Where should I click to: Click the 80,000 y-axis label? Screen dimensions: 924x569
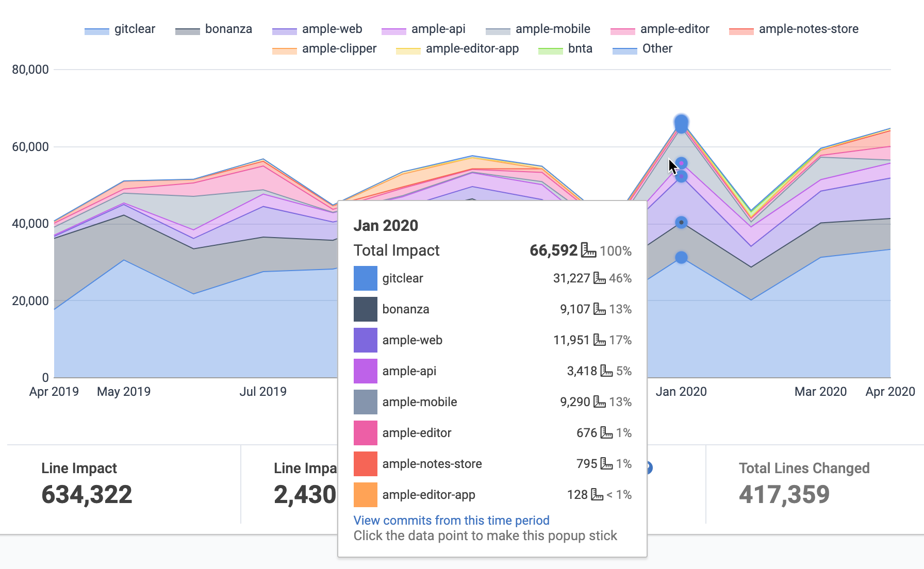[x=30, y=70]
